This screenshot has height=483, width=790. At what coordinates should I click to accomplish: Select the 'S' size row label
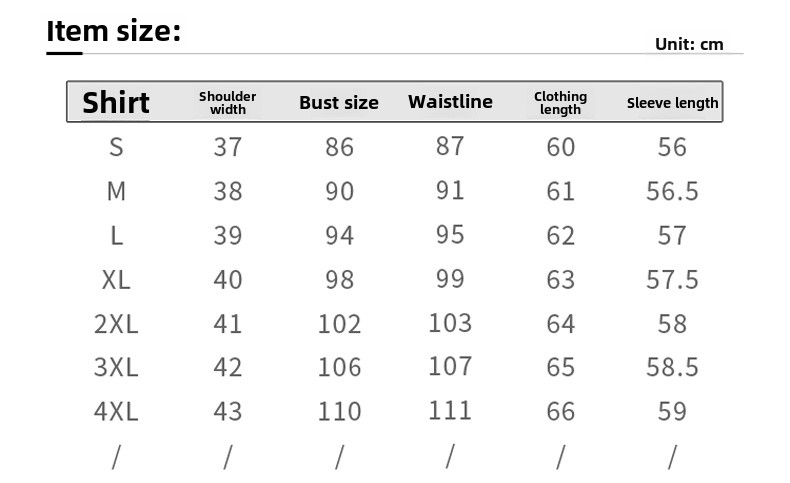click(116, 147)
